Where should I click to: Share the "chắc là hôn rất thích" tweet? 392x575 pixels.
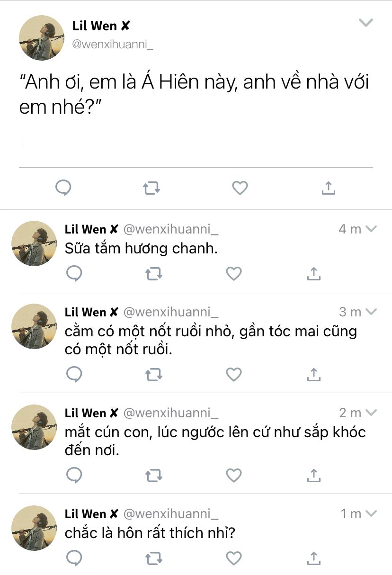(x=314, y=557)
